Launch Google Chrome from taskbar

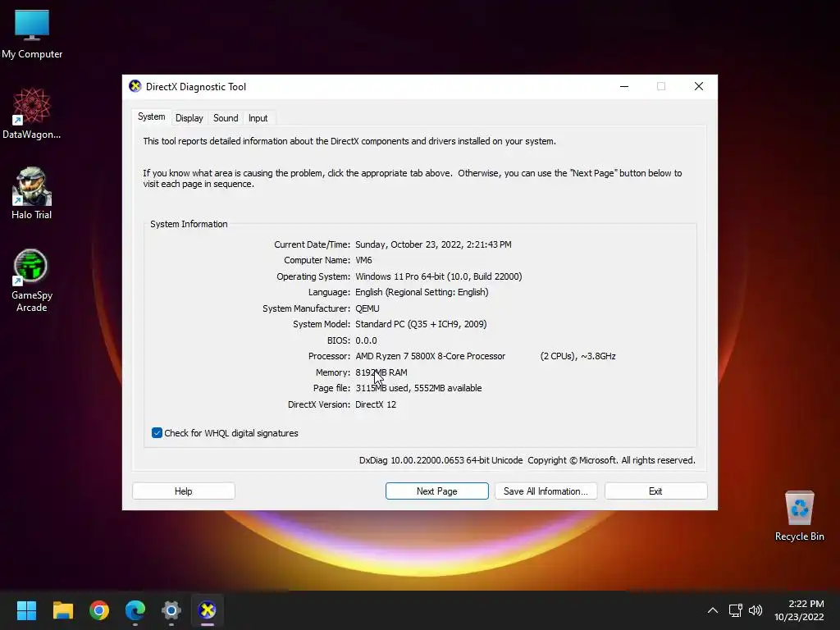[x=99, y=610]
